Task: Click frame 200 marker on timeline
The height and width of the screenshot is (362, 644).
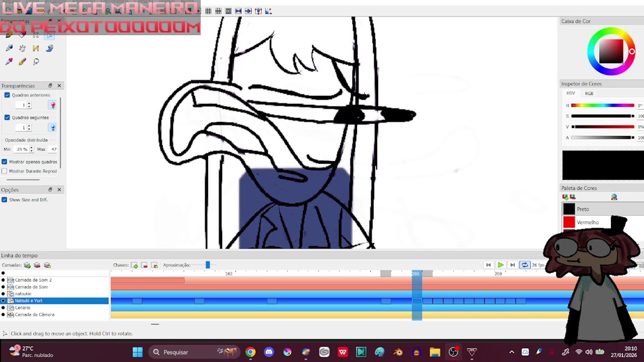Action: (x=416, y=274)
